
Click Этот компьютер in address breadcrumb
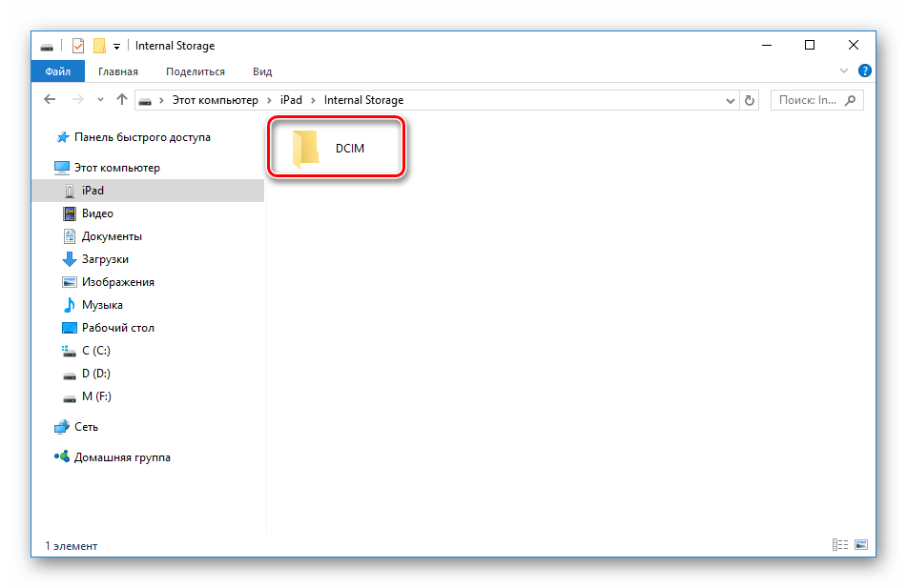[214, 100]
